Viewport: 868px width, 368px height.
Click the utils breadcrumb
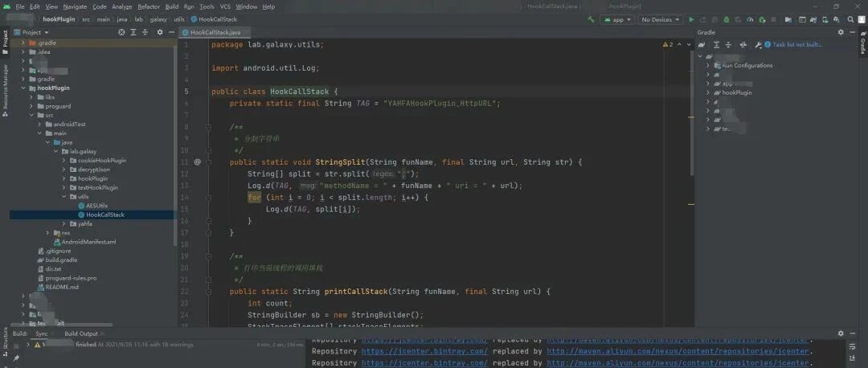(178, 19)
